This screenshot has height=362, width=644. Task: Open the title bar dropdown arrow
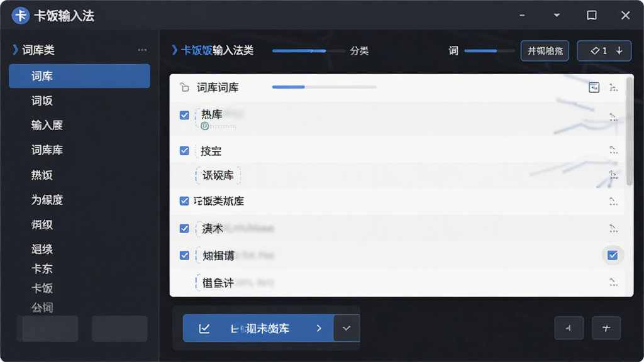[557, 16]
